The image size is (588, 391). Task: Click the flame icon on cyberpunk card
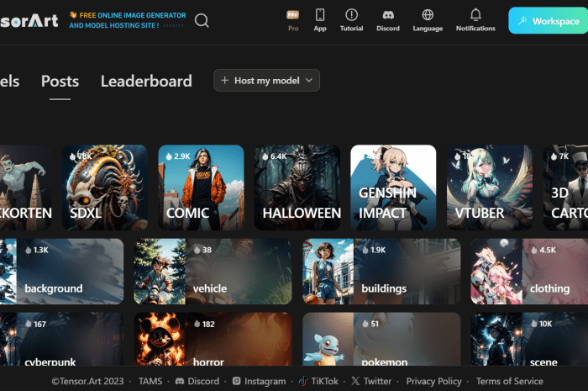(x=28, y=324)
